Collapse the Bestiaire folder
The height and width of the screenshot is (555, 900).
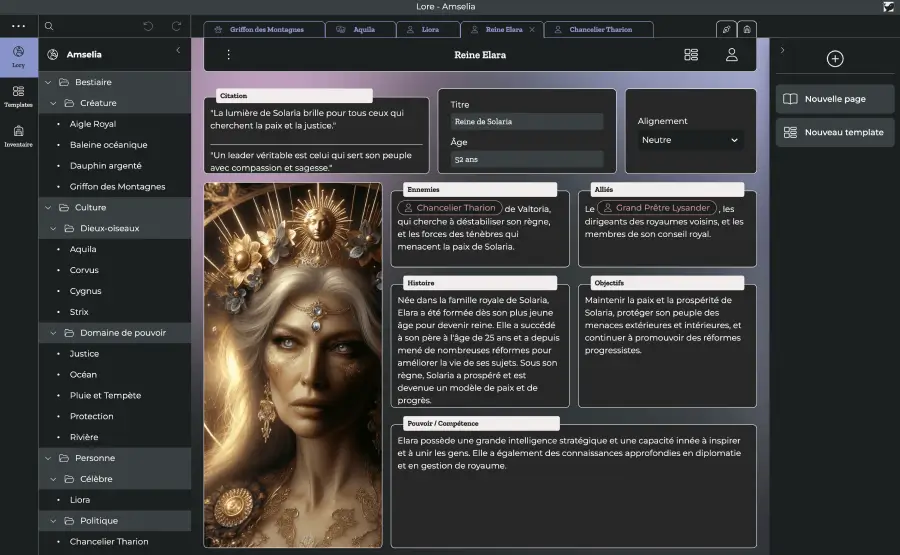point(48,82)
